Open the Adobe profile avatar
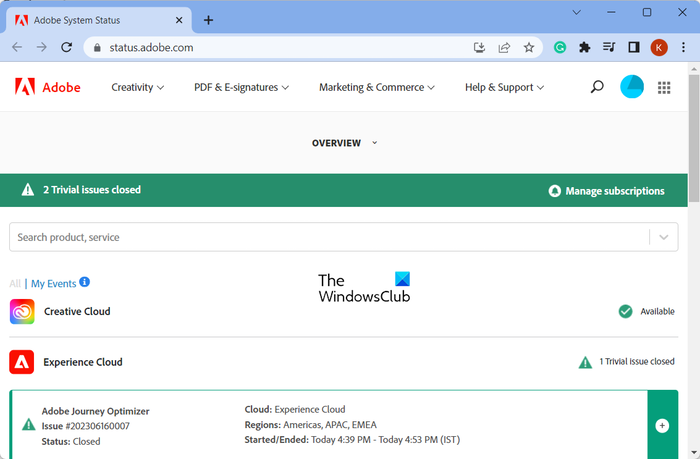Image resolution: width=700 pixels, height=459 pixels. (x=632, y=87)
